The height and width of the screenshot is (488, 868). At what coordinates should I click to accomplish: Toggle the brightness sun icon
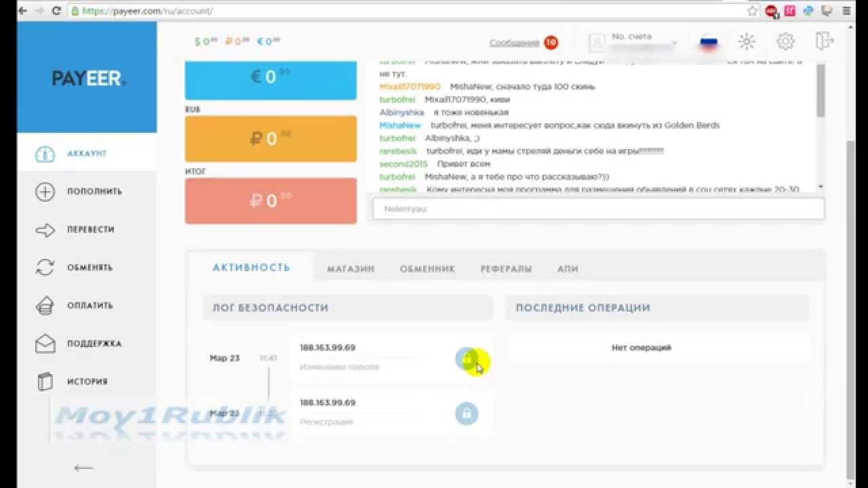pyautogui.click(x=747, y=42)
